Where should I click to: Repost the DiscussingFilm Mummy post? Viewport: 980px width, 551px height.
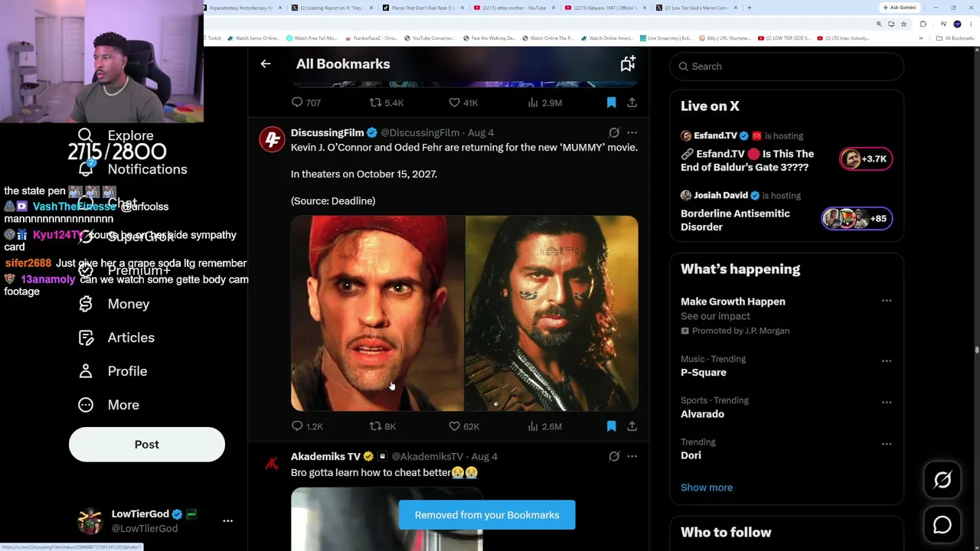pyautogui.click(x=382, y=426)
